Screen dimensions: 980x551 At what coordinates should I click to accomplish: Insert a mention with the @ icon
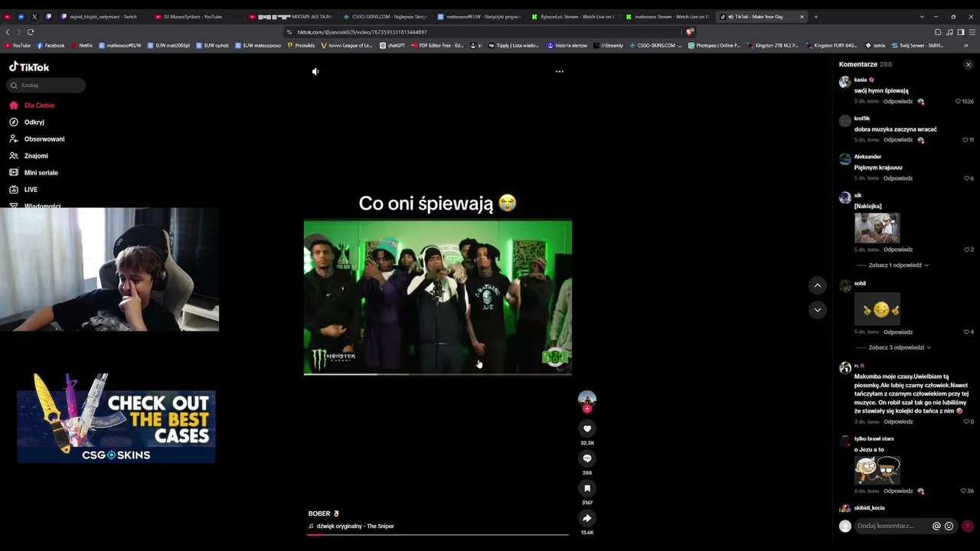point(936,527)
